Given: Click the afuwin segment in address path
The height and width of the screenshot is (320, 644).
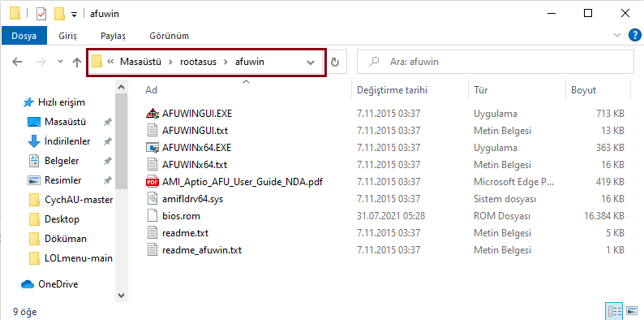Looking at the screenshot, I should (250, 62).
